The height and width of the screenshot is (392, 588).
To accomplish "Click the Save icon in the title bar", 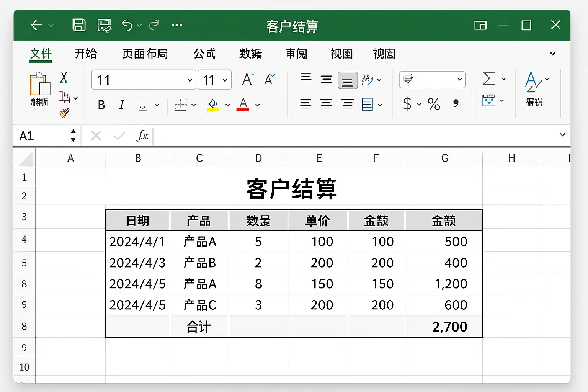I will (79, 25).
